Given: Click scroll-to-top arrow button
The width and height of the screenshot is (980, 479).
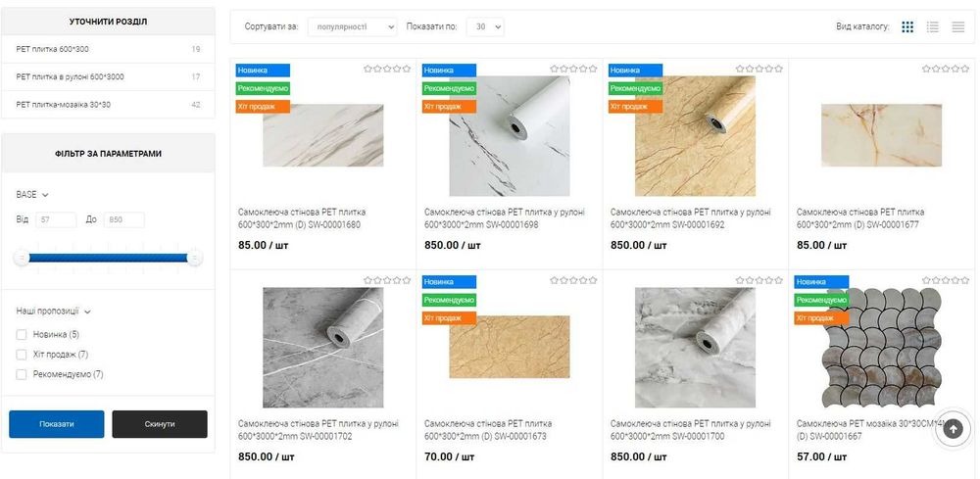Looking at the screenshot, I should [954, 429].
